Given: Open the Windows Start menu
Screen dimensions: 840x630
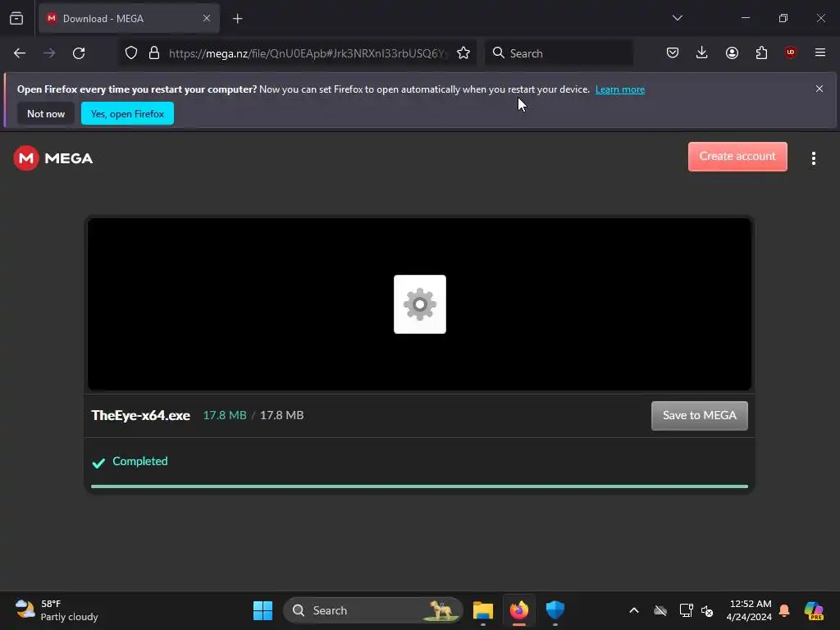Looking at the screenshot, I should (x=262, y=610).
